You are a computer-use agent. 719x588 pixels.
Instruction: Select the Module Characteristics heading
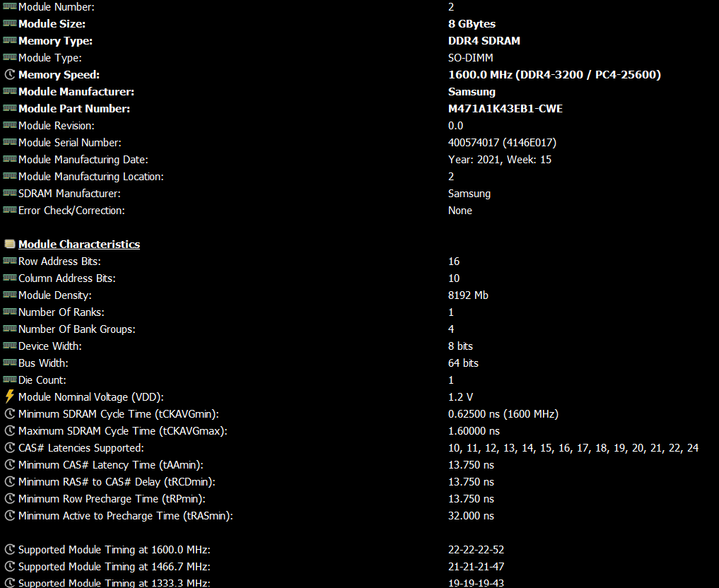79,245
